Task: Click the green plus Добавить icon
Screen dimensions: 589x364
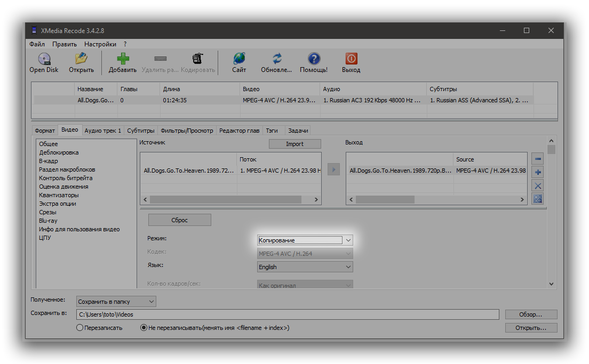Action: (x=123, y=59)
